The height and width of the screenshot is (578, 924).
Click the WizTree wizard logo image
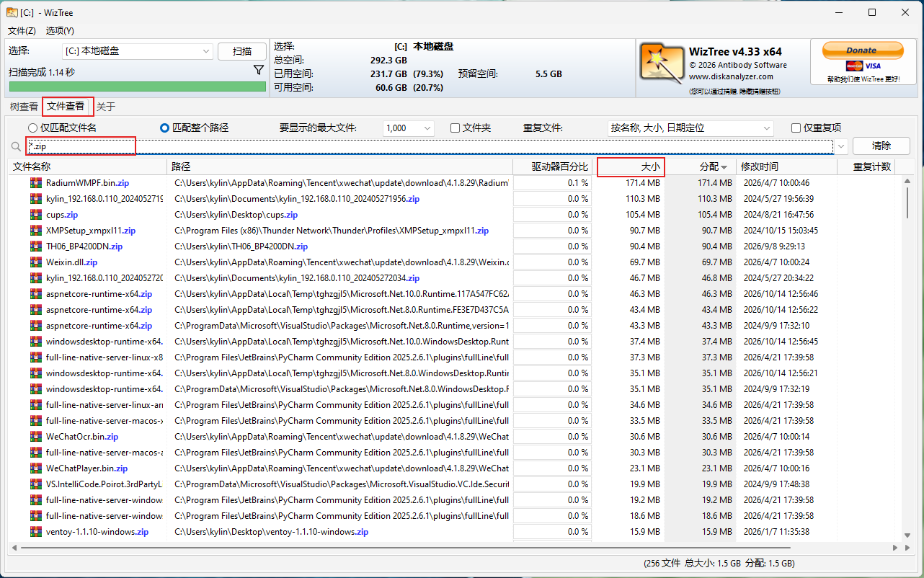[x=661, y=63]
